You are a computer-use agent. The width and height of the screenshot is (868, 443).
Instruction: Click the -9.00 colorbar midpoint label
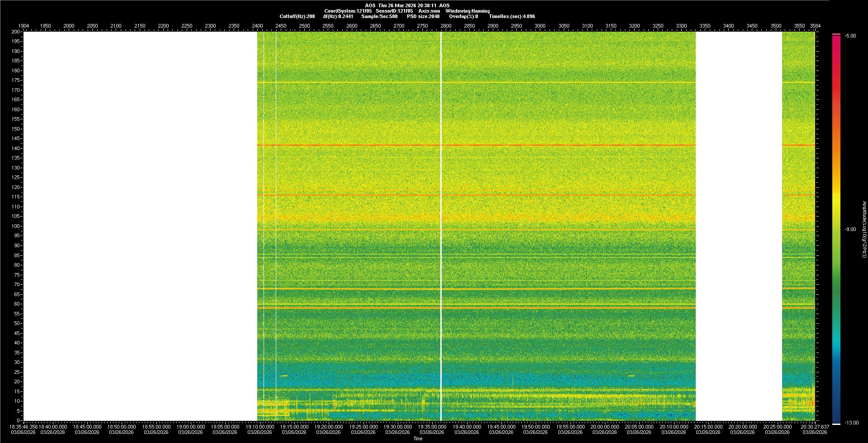(850, 229)
